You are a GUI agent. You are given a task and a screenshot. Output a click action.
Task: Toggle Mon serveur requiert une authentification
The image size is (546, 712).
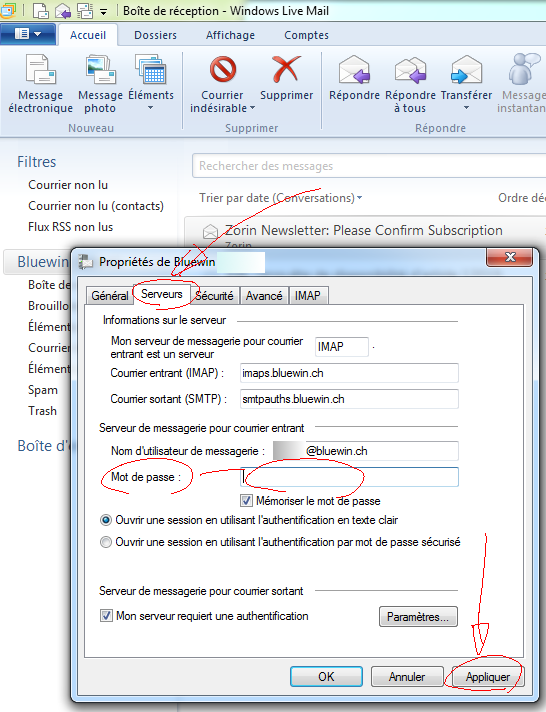[x=106, y=616]
